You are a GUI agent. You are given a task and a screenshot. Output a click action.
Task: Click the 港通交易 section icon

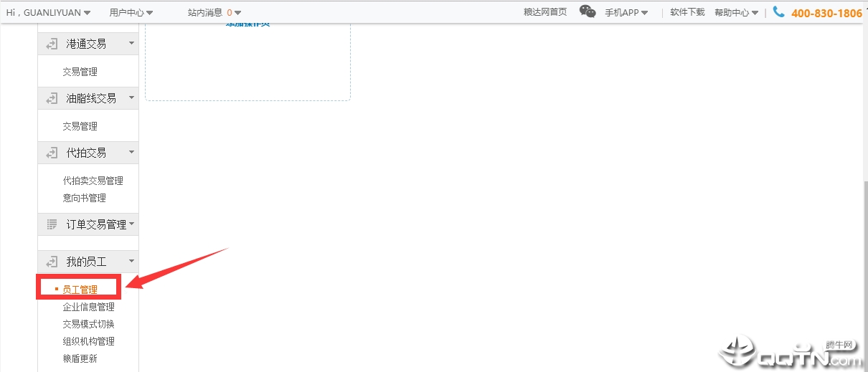tap(52, 44)
